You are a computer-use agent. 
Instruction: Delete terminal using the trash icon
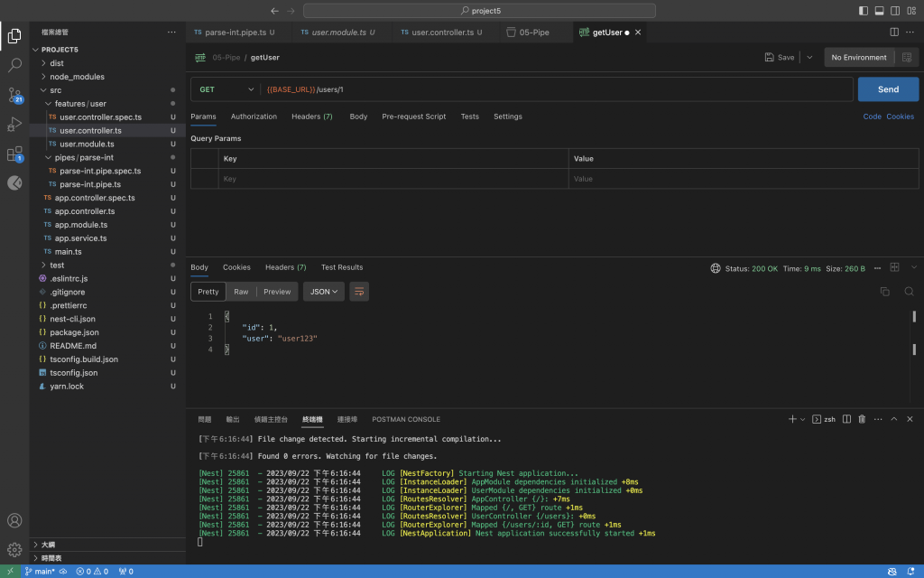862,419
